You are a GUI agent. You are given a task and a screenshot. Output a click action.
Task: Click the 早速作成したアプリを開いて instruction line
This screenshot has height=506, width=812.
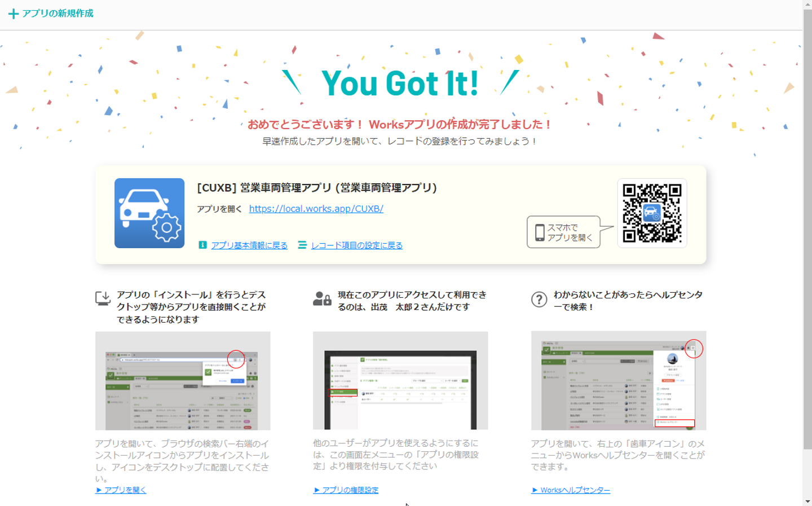(400, 141)
